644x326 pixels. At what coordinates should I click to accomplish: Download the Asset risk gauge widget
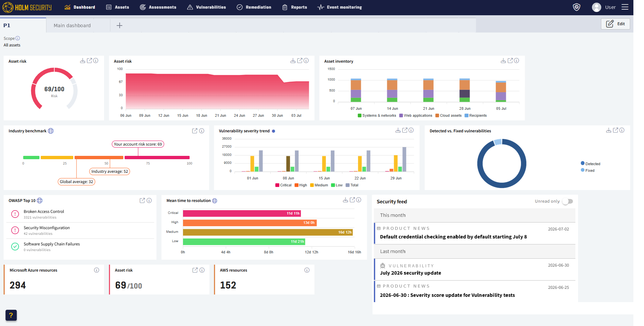83,61
